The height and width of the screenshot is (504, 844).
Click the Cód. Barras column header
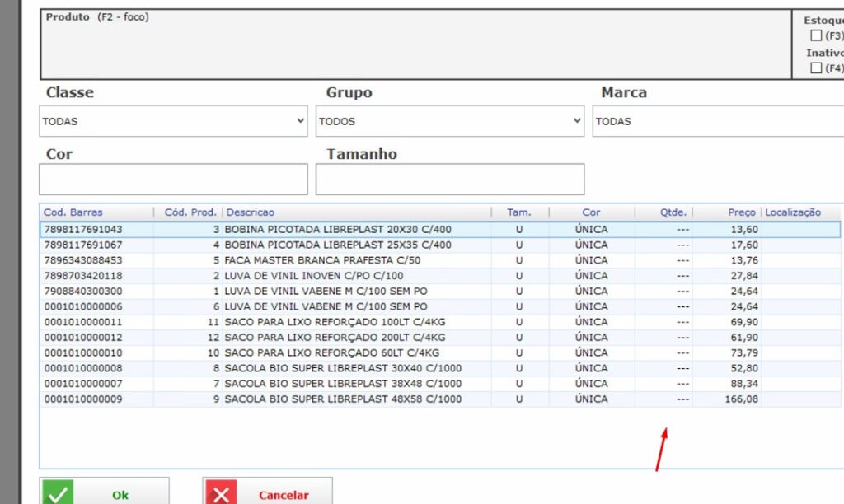click(96, 212)
